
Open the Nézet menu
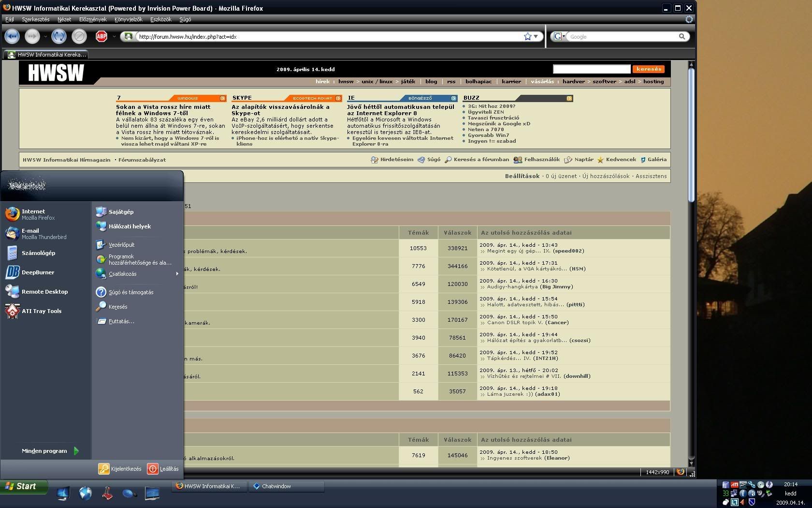(x=64, y=19)
